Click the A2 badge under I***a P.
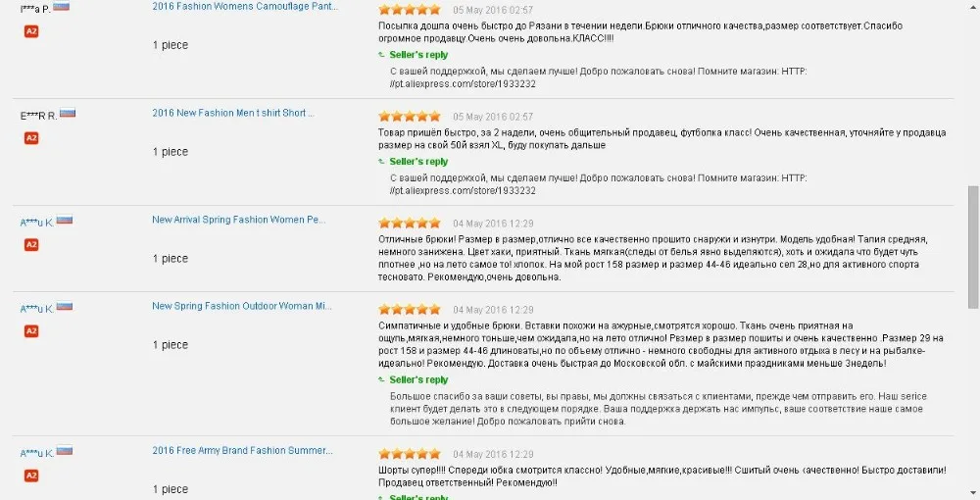The width and height of the screenshot is (980, 500). [x=31, y=31]
